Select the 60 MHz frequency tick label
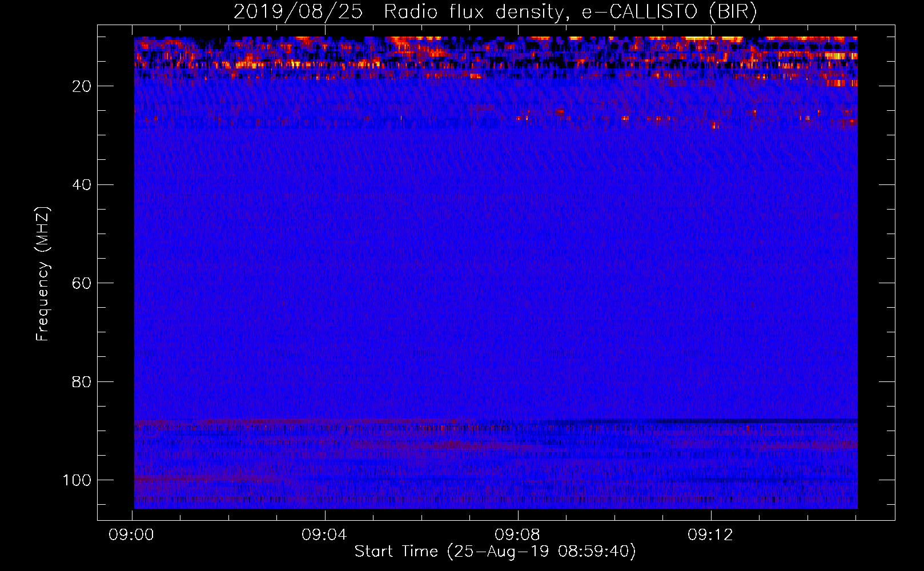Screen dimensions: 924x571 (x=82, y=283)
